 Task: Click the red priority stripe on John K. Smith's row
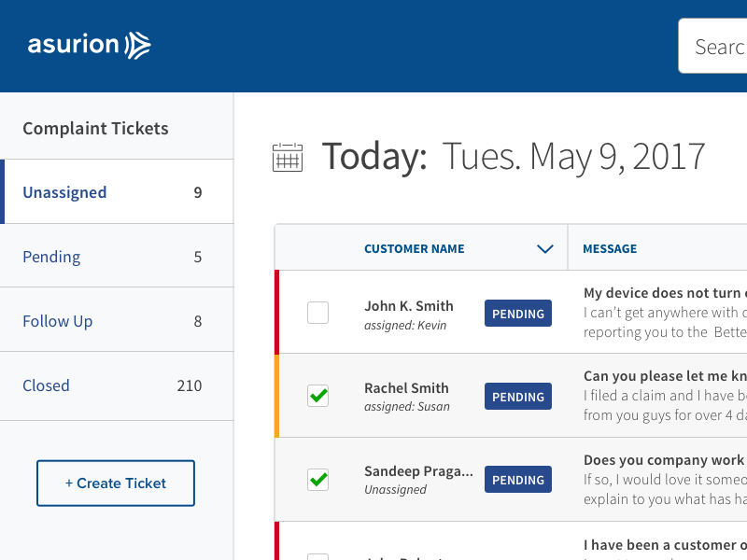275,313
